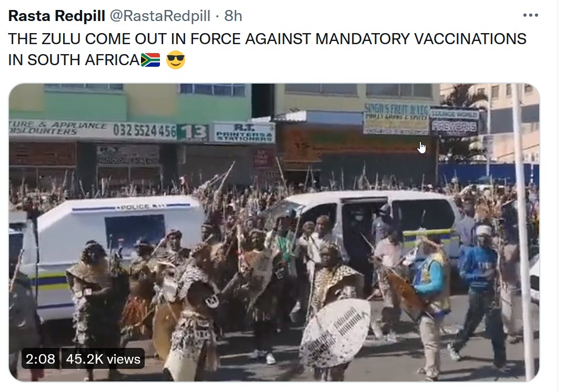Click the 45.2K views label

(103, 358)
